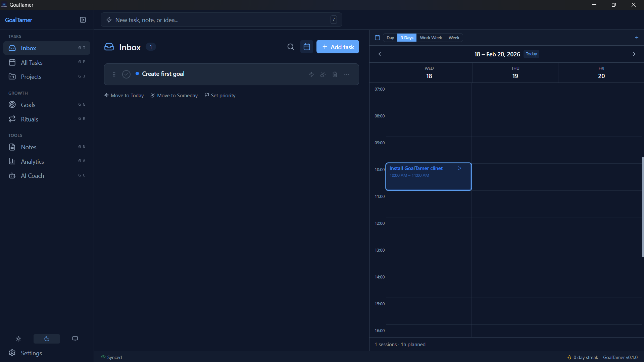The image size is (644, 362).
Task: Click the search icon in Inbox header
Action: (291, 47)
